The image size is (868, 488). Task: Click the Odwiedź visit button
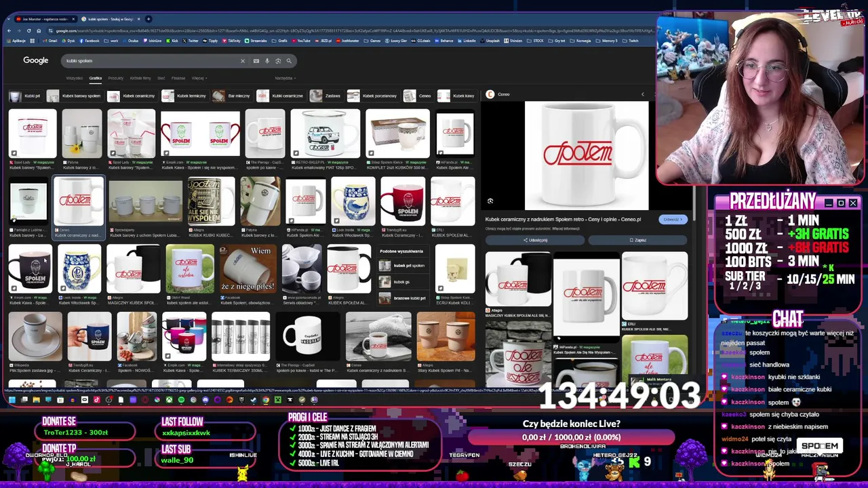point(673,219)
